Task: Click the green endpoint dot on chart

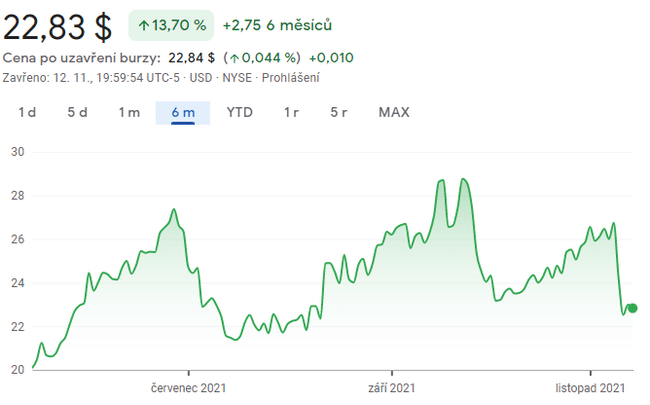Action: click(632, 308)
